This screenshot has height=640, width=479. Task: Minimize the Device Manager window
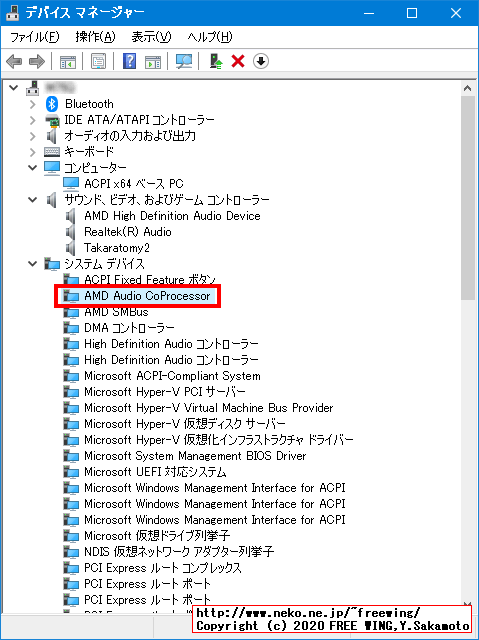point(369,13)
